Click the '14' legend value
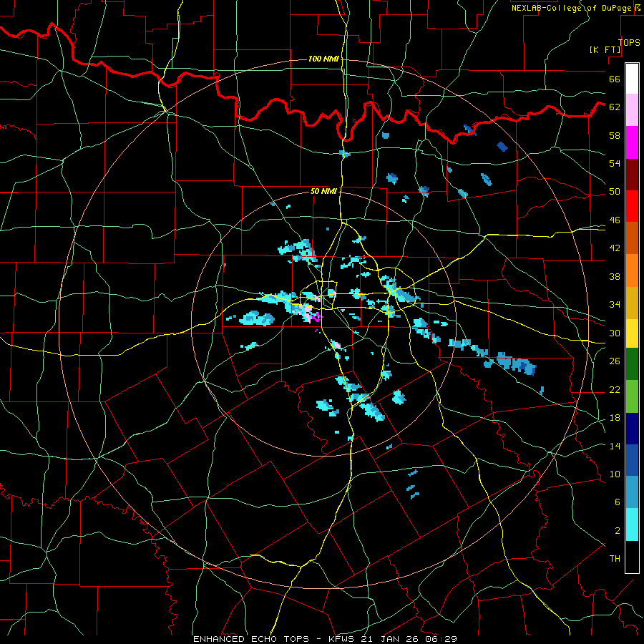 click(x=615, y=446)
